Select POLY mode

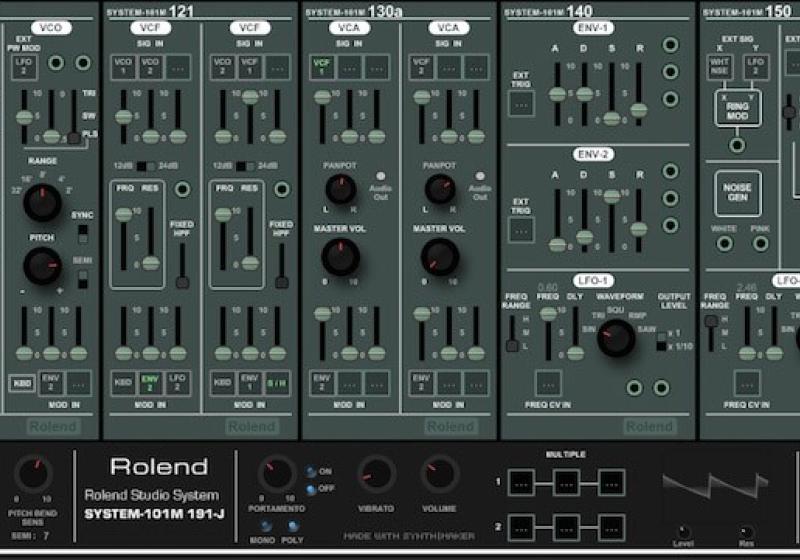click(x=293, y=526)
